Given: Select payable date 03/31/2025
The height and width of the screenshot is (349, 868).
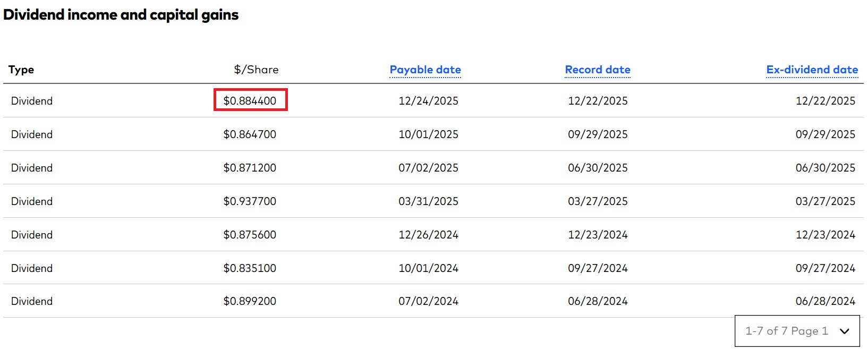Looking at the screenshot, I should click(x=428, y=201).
